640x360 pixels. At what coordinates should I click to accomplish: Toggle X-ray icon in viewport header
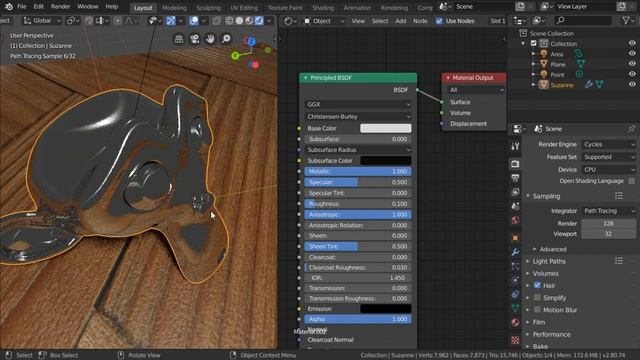pos(216,21)
